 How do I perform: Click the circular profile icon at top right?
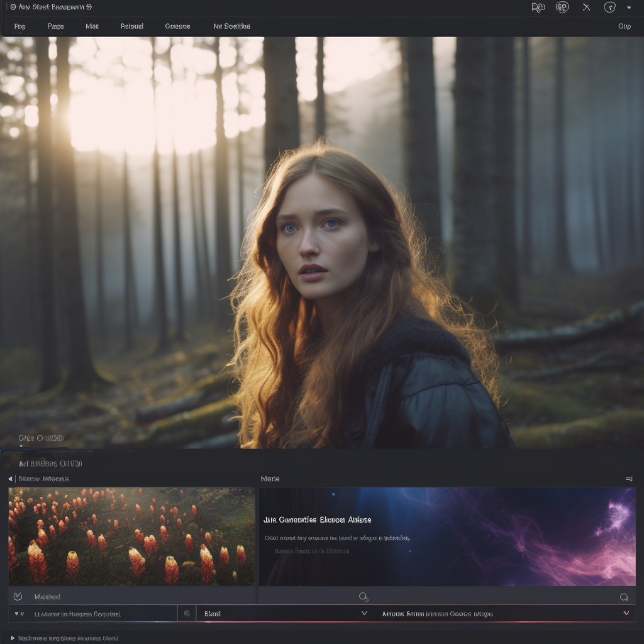point(609,8)
